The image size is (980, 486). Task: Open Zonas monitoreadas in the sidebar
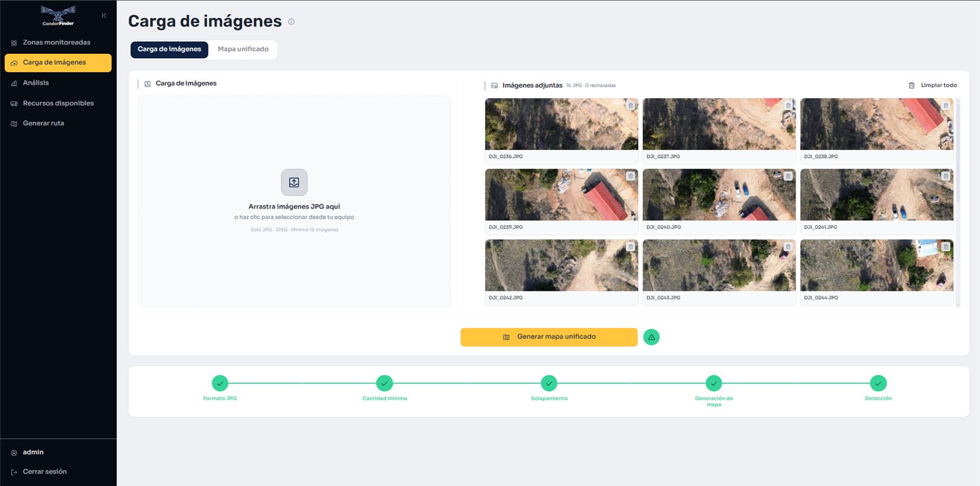pos(58,42)
